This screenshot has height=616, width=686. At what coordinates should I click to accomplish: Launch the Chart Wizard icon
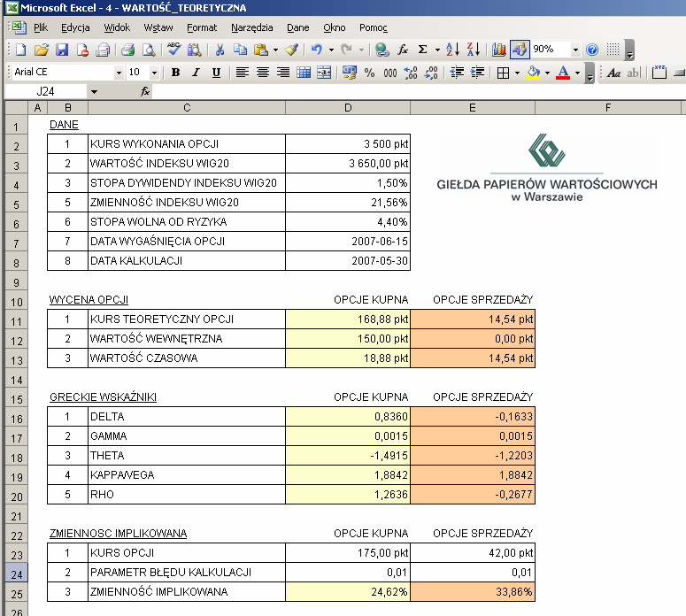click(498, 50)
